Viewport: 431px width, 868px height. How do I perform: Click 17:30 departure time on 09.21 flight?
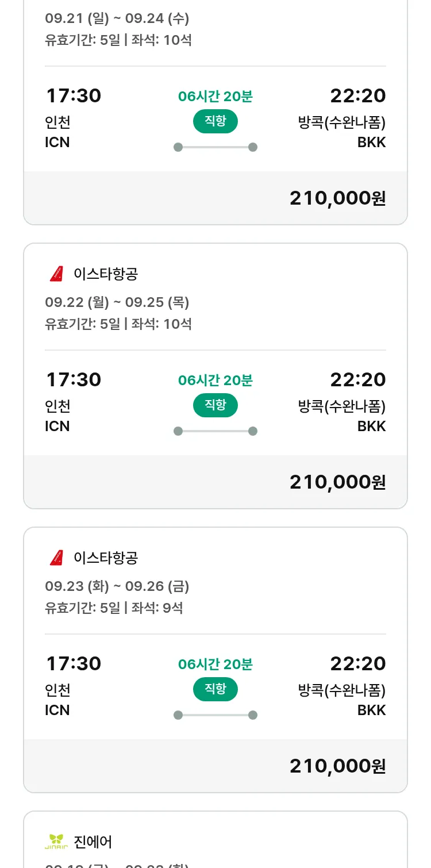pos(74,95)
